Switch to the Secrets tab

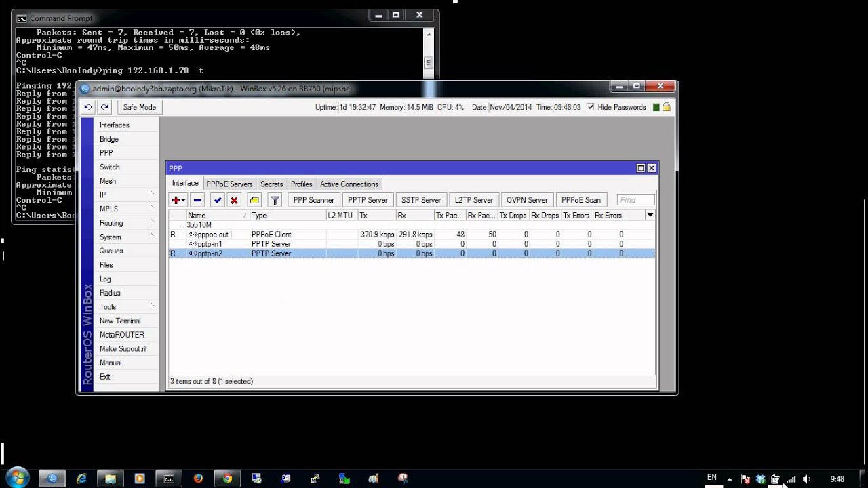tap(272, 184)
